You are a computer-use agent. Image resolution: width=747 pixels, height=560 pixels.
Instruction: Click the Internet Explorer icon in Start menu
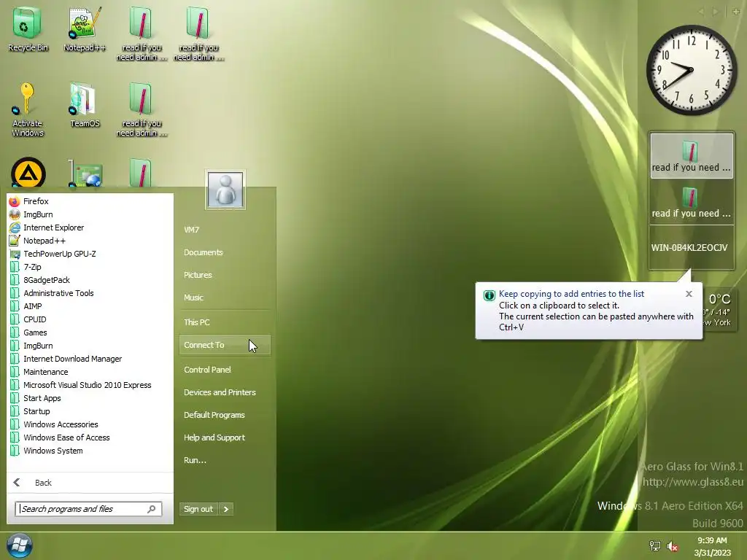click(x=15, y=227)
